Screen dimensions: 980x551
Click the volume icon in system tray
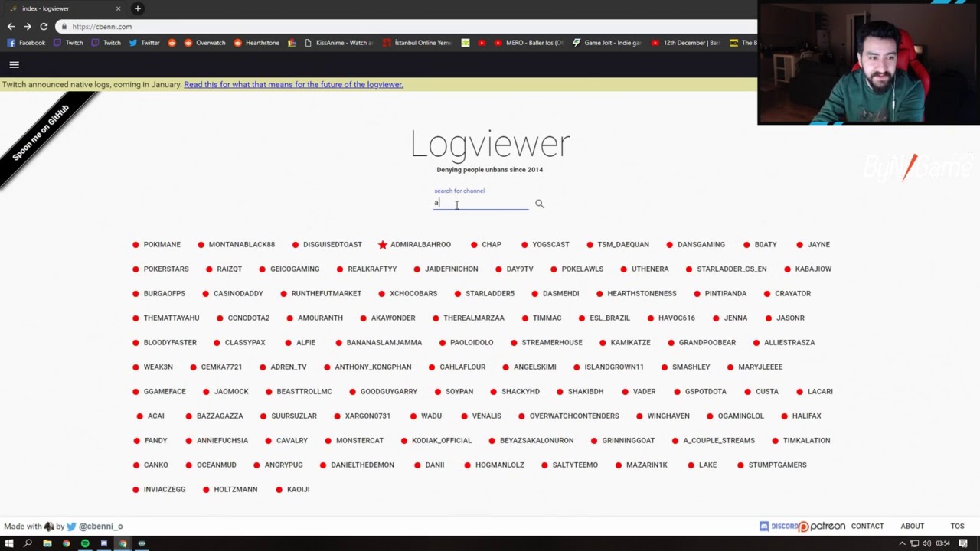pos(927,543)
